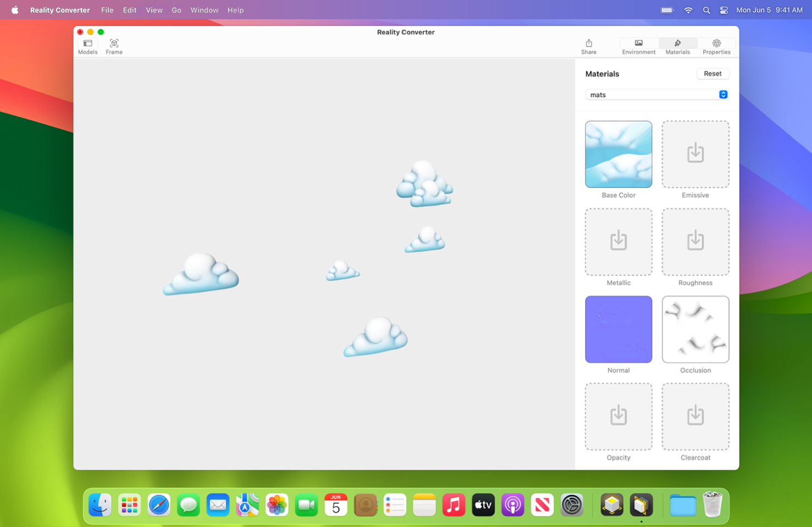Open FaceTime from the Dock
This screenshot has height=527, width=812.
306,504
